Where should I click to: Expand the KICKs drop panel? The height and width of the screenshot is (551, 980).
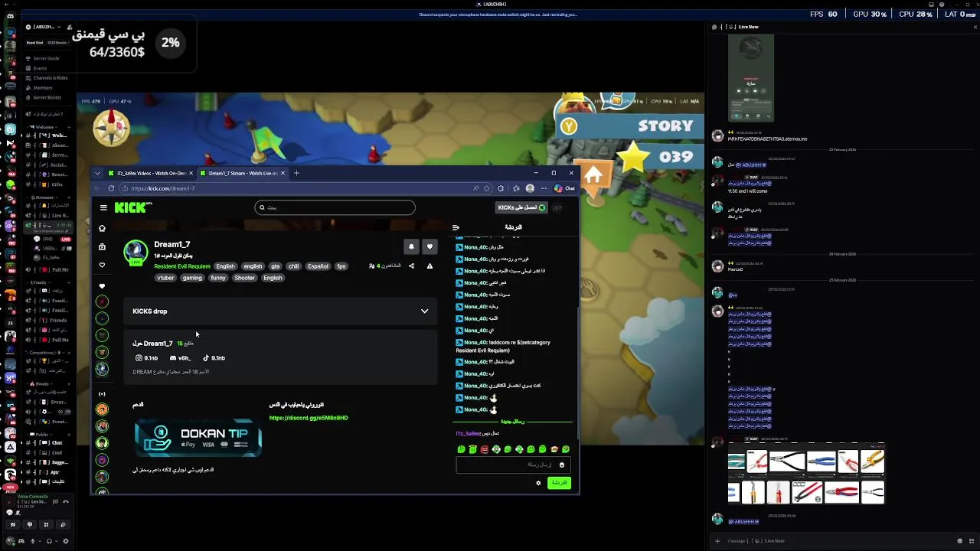pos(424,311)
